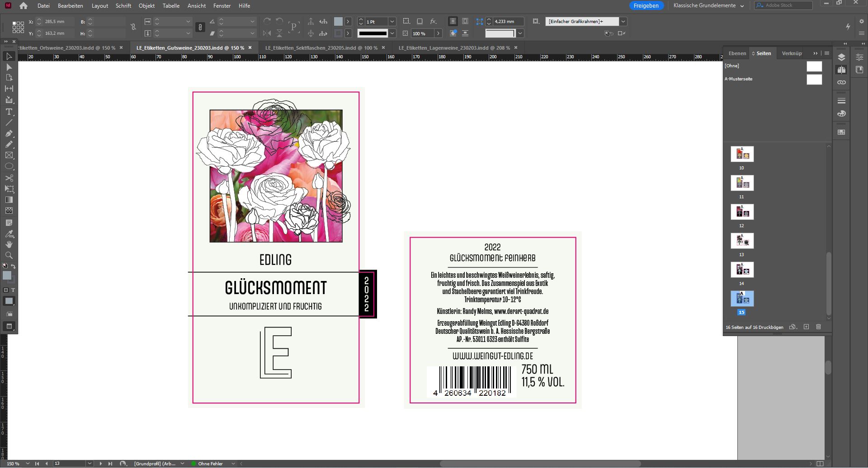Click the effects fx icon
The image size is (868, 468).
click(433, 21)
